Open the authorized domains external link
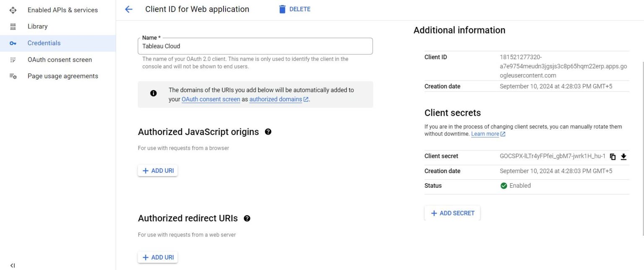The image size is (644, 270). tap(275, 99)
